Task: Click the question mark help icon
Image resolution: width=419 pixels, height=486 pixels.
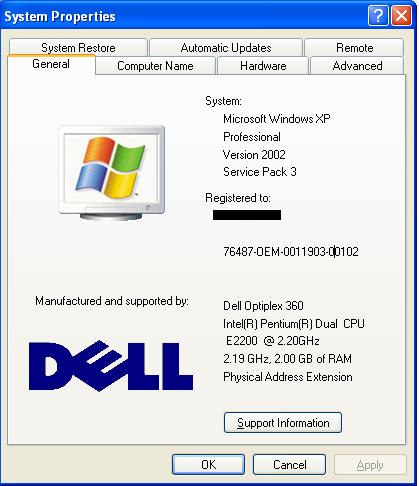Action: pyautogui.click(x=378, y=15)
